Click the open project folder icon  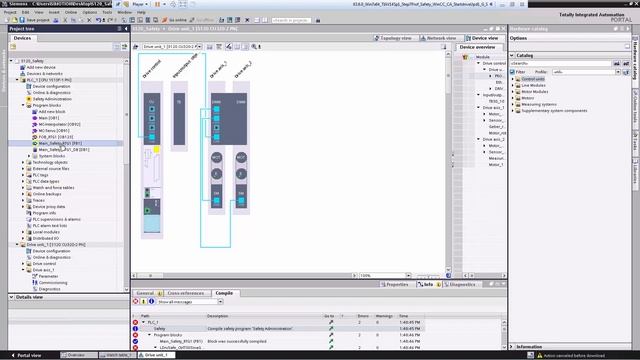coord(15,20)
